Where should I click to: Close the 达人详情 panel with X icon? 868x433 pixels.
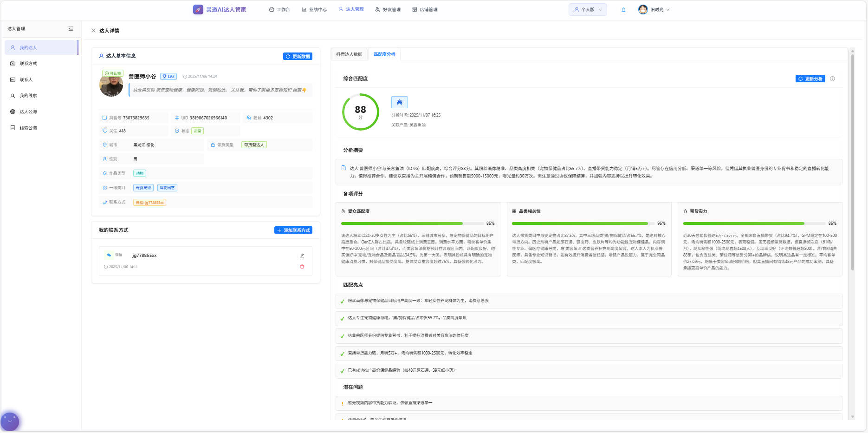tap(93, 31)
